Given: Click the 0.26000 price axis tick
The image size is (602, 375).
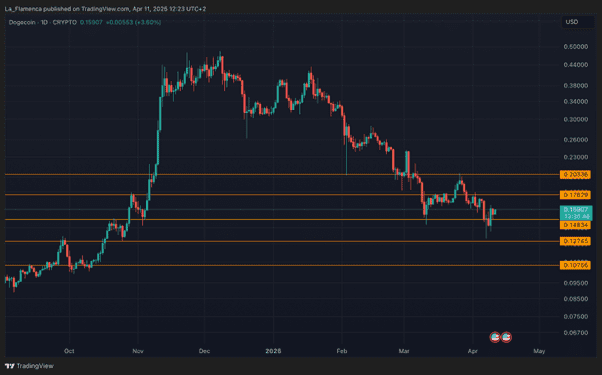Looking at the screenshot, I should click(576, 140).
